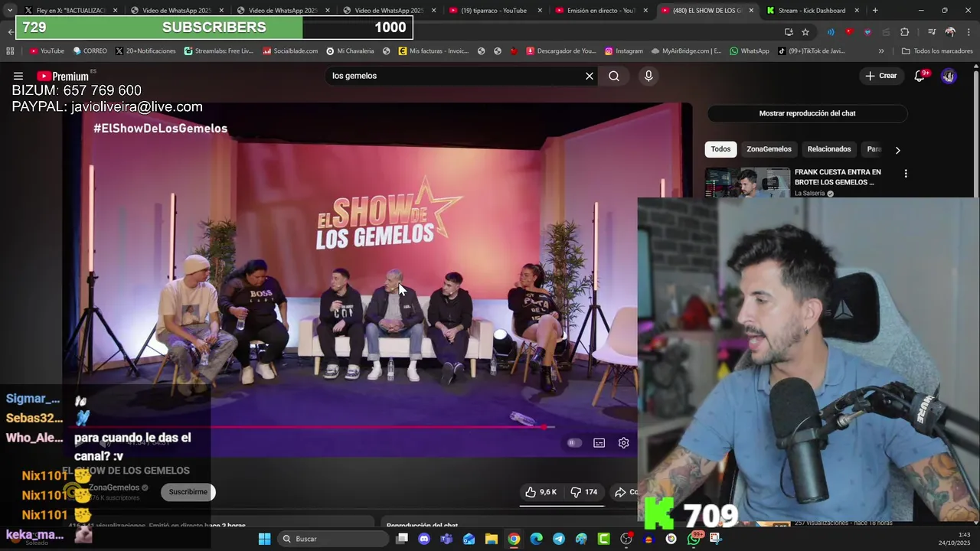Clear the 'los gemelos' search text
980x551 pixels.
click(590, 76)
